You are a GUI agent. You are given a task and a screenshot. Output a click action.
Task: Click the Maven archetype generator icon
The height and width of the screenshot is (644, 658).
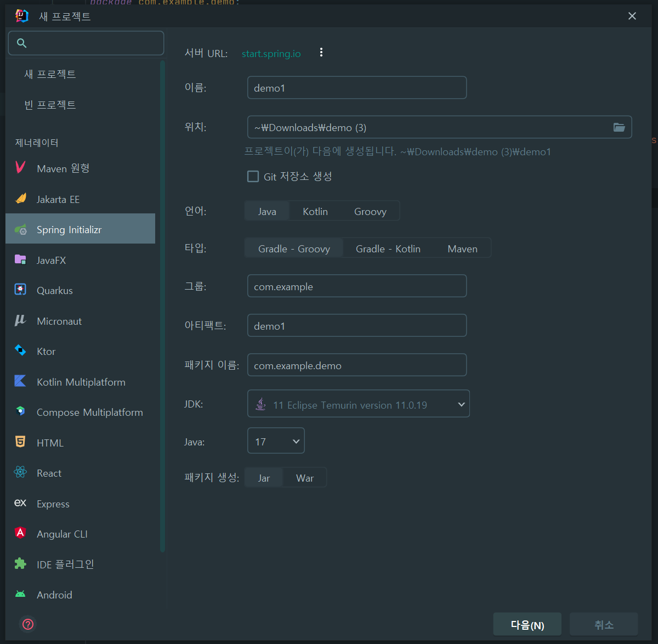pos(20,168)
